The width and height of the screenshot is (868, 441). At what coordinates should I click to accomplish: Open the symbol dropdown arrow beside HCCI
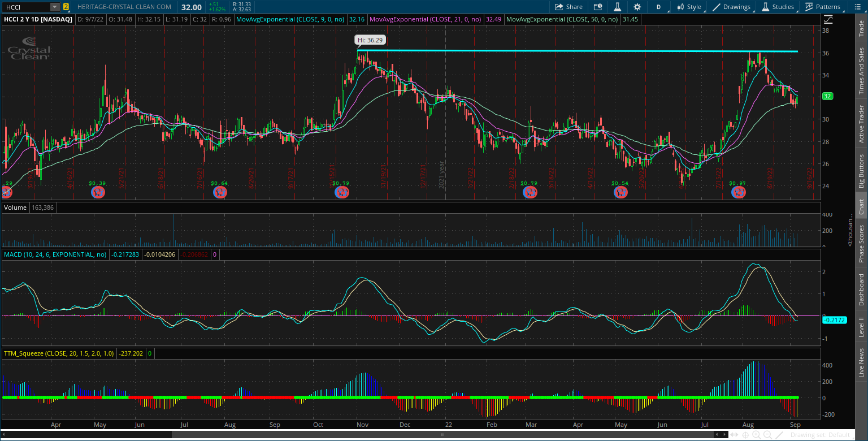tap(54, 7)
